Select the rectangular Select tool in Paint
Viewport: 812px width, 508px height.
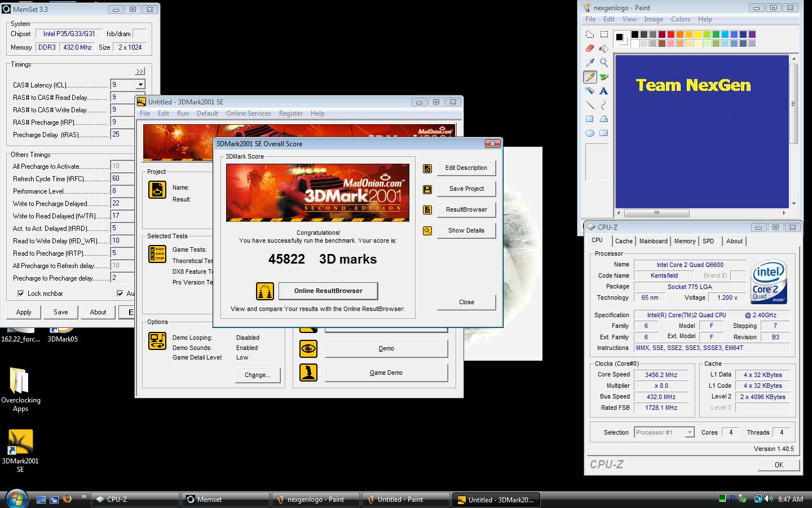604,34
